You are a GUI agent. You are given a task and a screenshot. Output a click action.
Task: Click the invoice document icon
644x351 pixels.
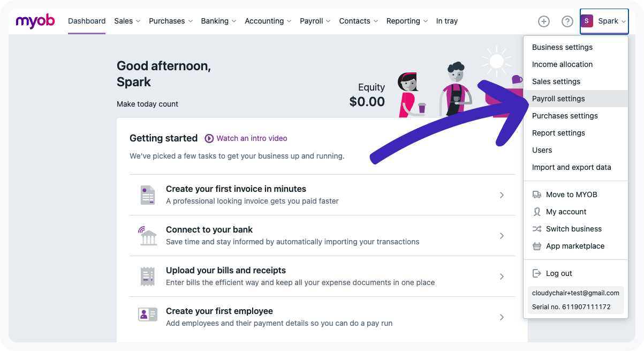click(147, 195)
